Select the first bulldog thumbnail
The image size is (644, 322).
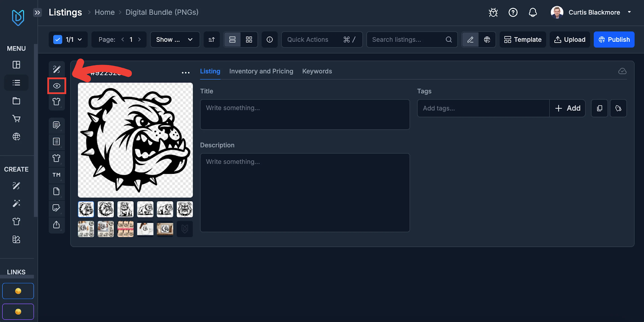(86, 209)
